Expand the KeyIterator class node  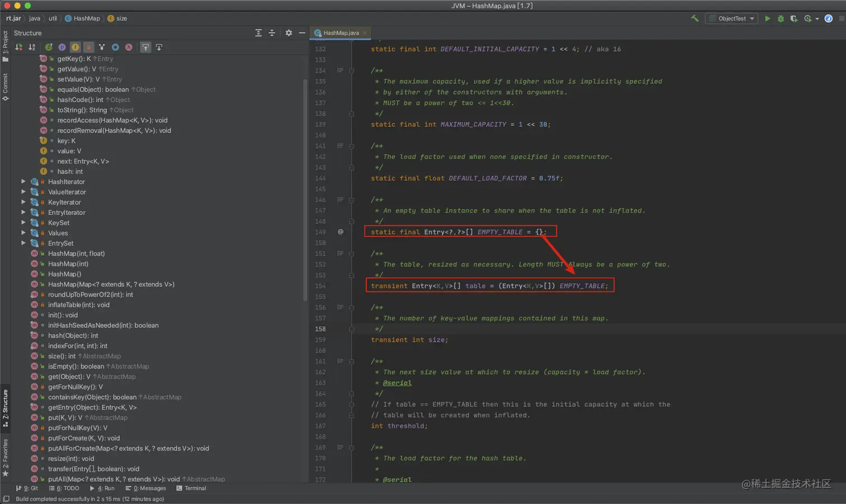(23, 202)
